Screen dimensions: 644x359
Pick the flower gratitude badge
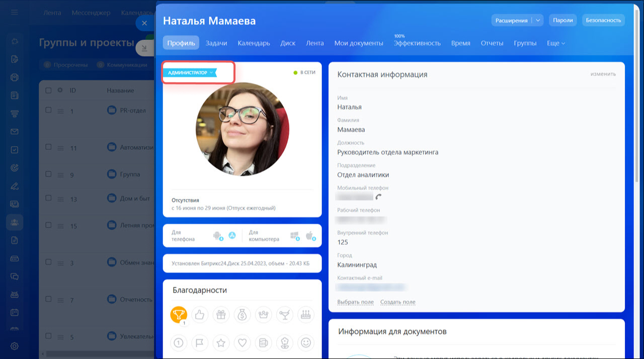tap(284, 342)
